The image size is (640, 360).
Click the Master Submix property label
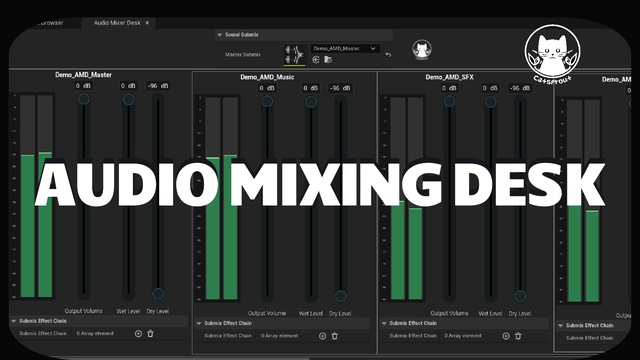click(x=242, y=55)
